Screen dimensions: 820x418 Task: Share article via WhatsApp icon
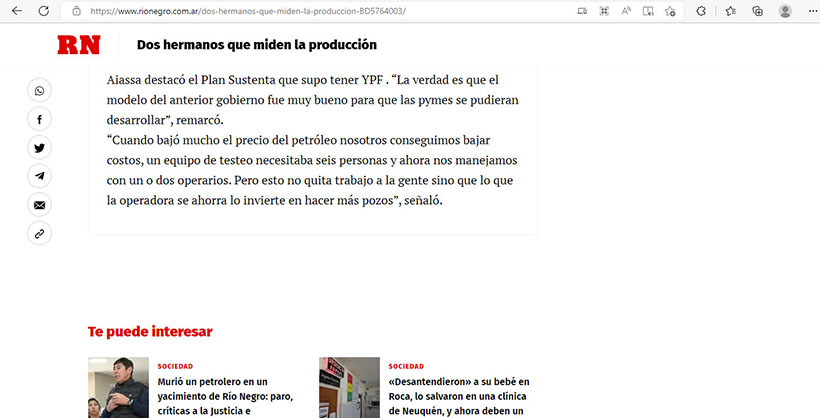pyautogui.click(x=39, y=91)
